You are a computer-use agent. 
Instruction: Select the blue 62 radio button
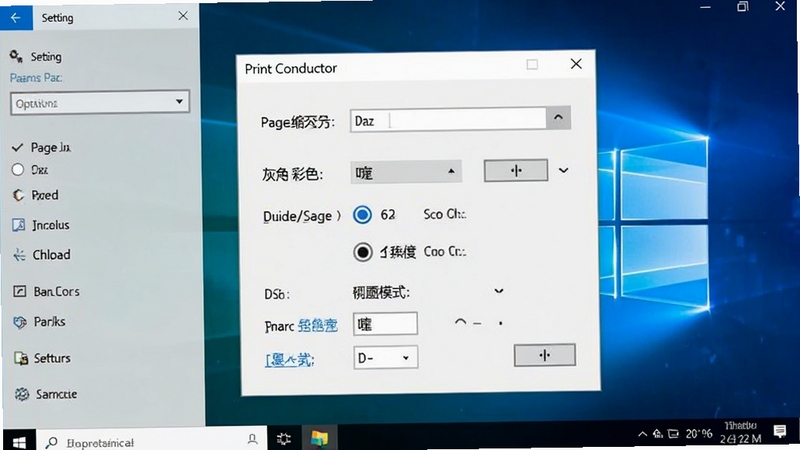362,215
